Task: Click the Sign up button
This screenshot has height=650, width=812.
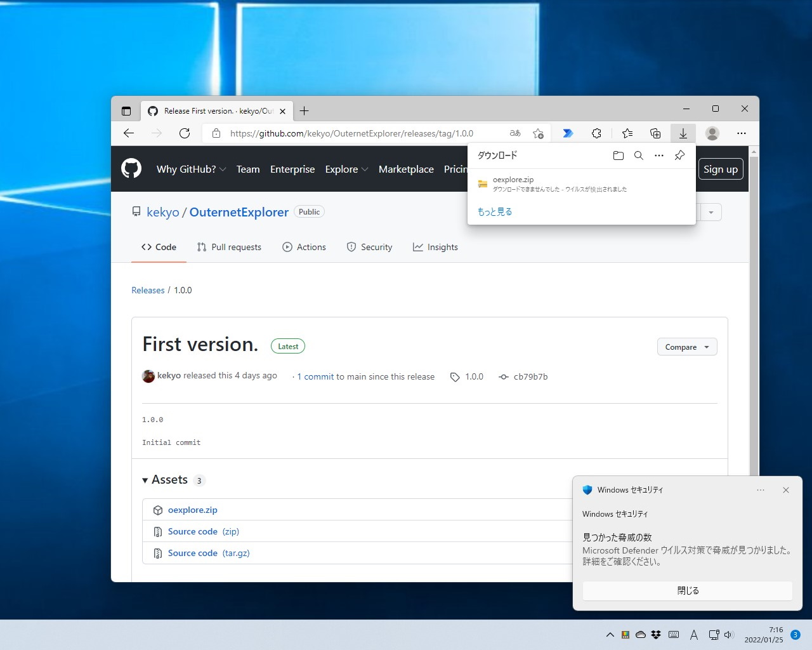Action: click(x=721, y=169)
